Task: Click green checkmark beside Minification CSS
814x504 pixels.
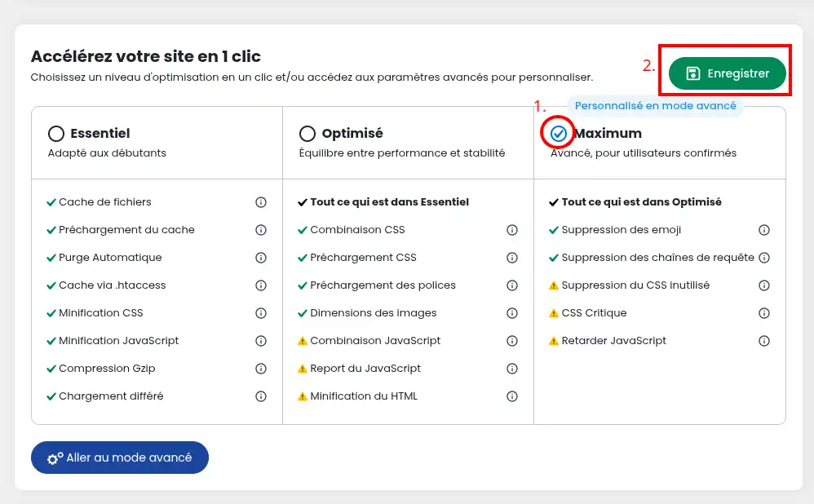Action: coord(51,313)
